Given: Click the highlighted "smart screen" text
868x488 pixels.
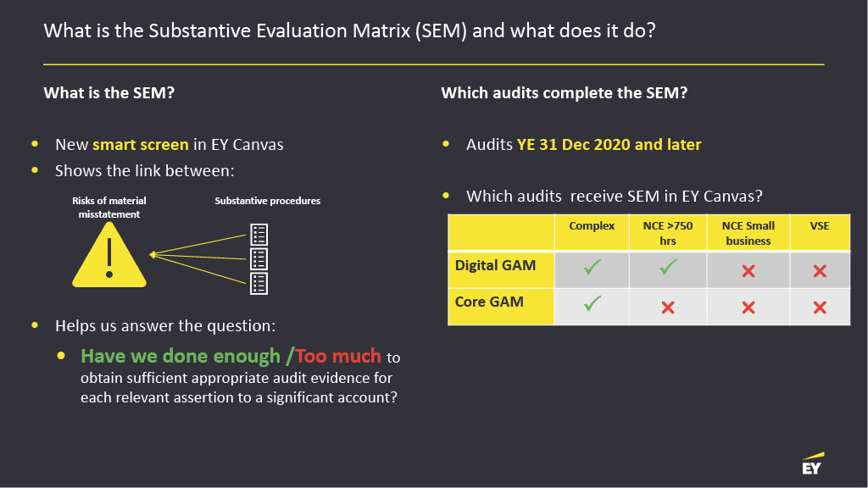Looking at the screenshot, I should coord(141,144).
